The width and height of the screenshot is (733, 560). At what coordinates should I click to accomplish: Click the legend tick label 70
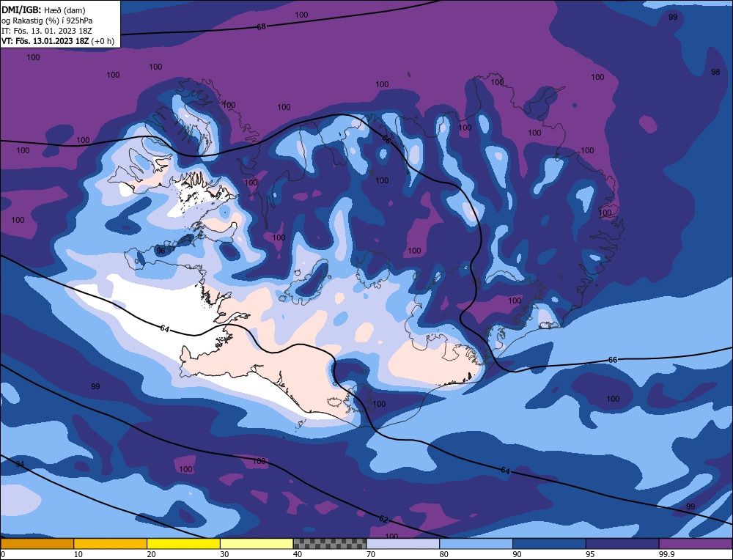[x=371, y=554]
